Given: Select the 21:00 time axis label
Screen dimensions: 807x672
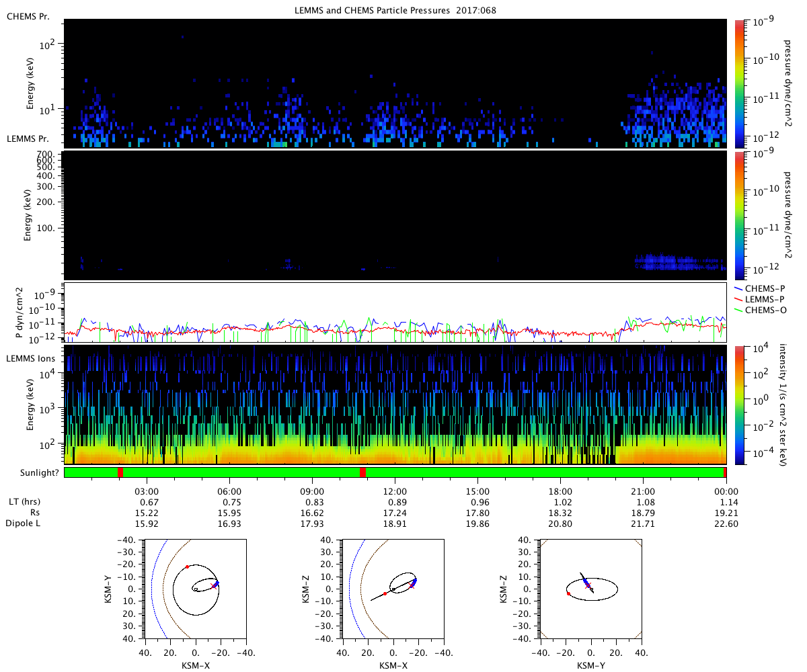Looking at the screenshot, I should (644, 491).
